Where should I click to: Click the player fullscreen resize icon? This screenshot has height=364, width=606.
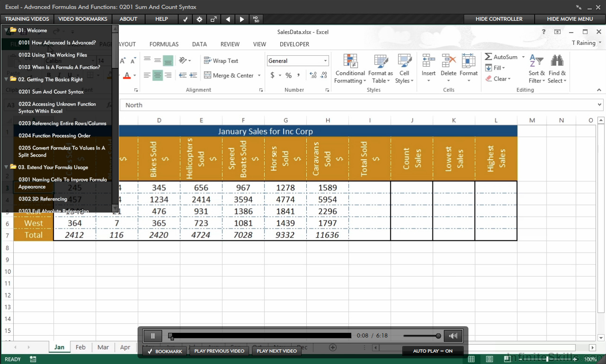pyautogui.click(x=214, y=19)
